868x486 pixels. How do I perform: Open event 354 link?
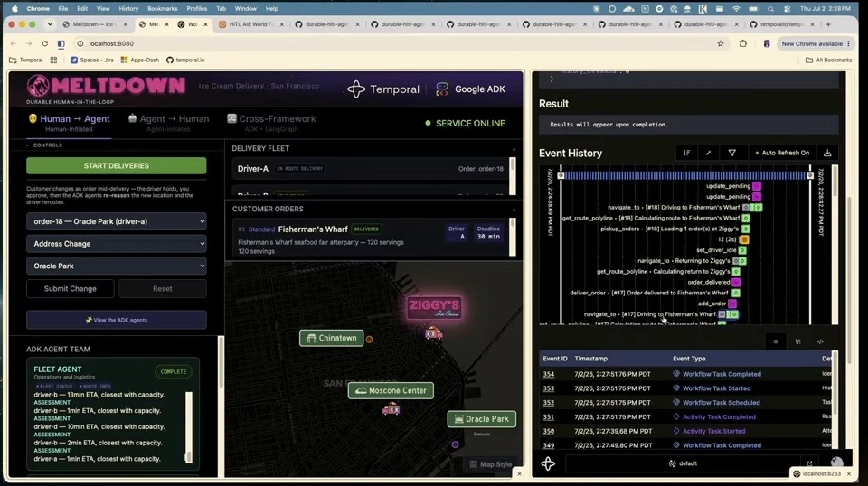(548, 374)
